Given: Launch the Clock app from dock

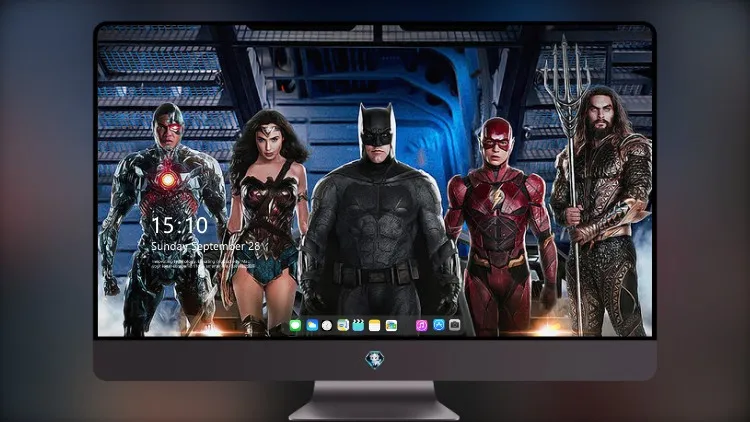Looking at the screenshot, I should 327,326.
